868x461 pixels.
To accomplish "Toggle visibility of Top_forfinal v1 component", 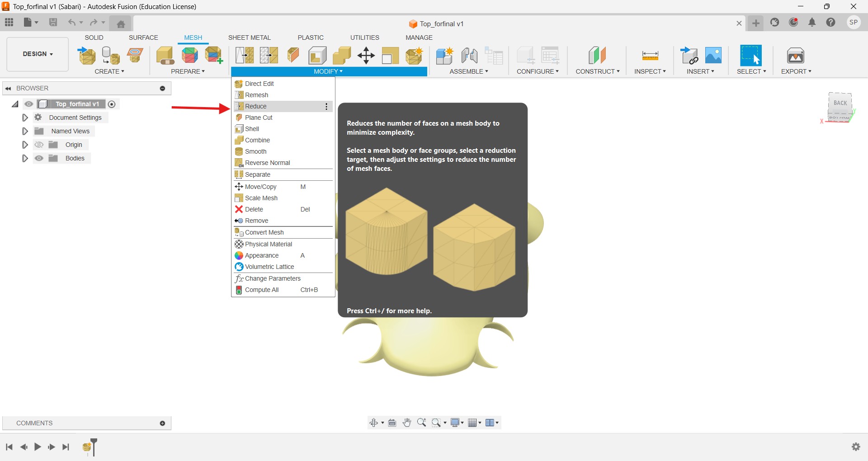I will (29, 104).
